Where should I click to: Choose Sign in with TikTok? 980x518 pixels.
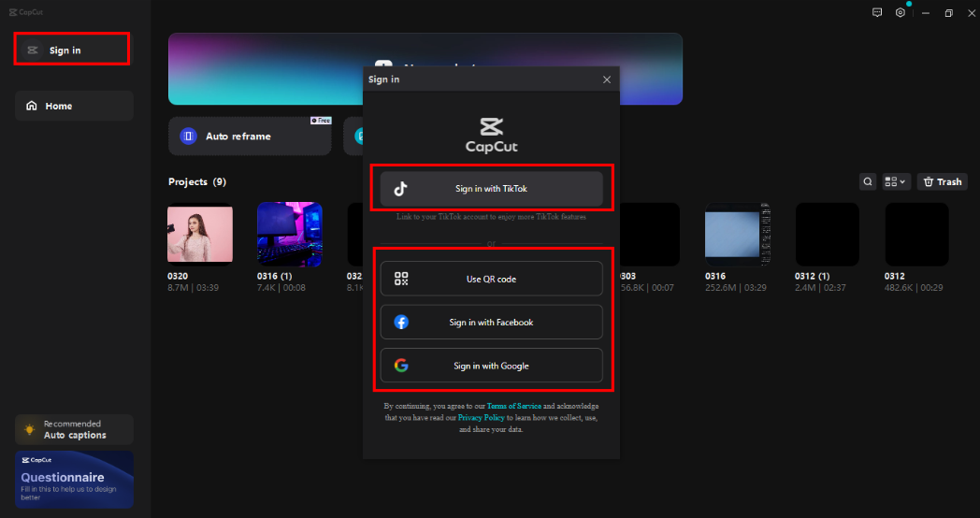point(491,189)
